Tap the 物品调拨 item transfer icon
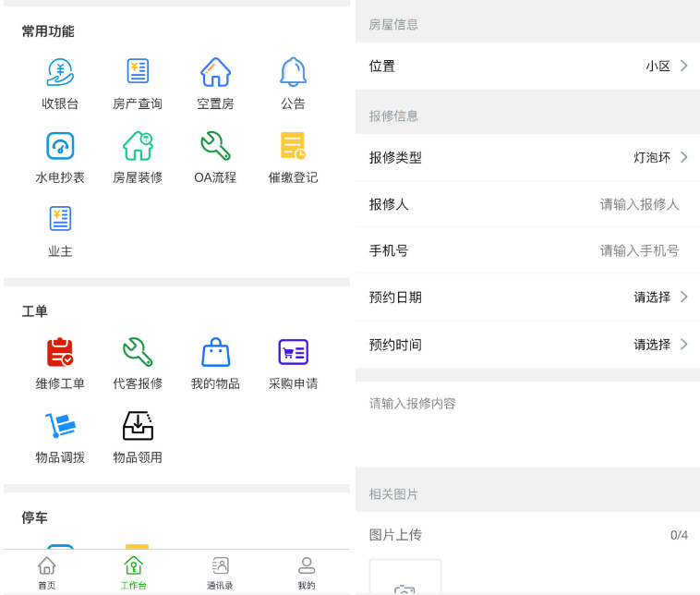The image size is (700, 595). [60, 427]
